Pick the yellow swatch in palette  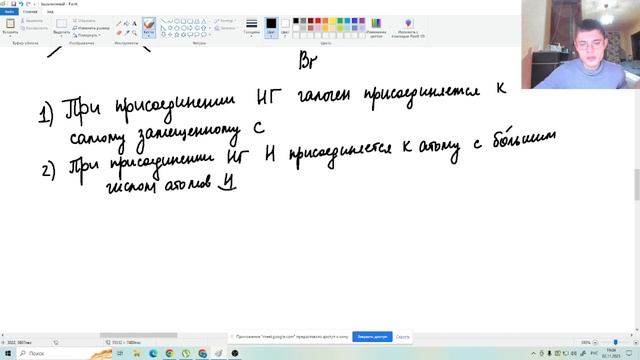point(333,21)
